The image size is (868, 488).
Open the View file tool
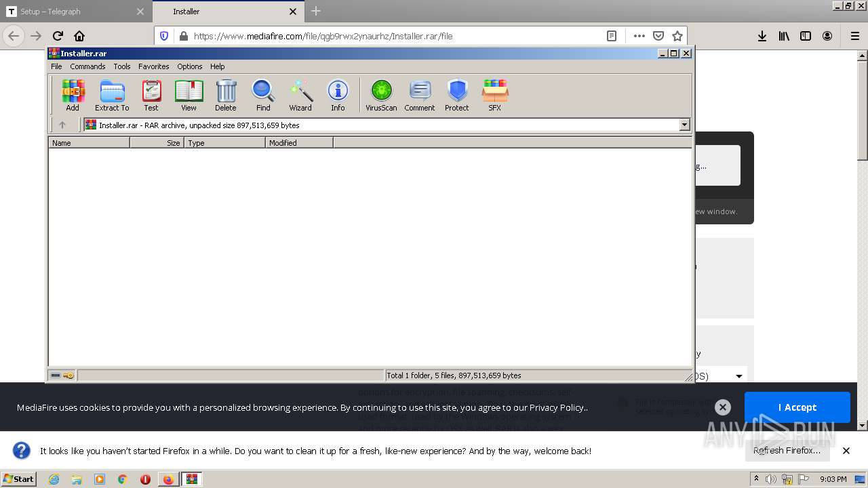(x=189, y=95)
